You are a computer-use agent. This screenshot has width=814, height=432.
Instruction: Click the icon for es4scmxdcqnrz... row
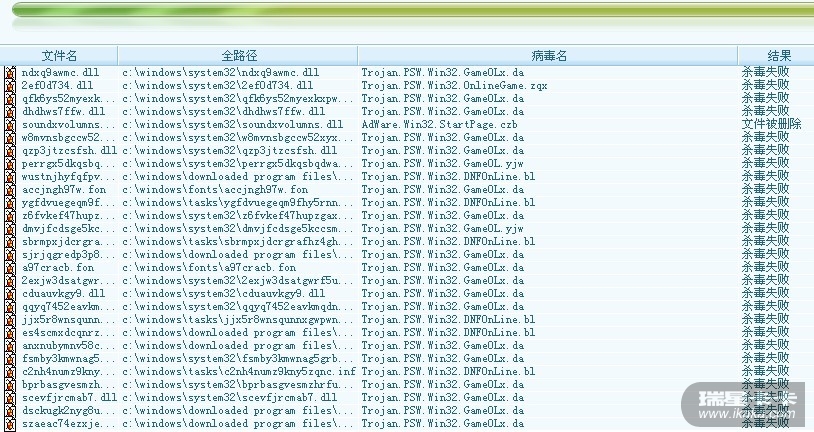coord(10,332)
